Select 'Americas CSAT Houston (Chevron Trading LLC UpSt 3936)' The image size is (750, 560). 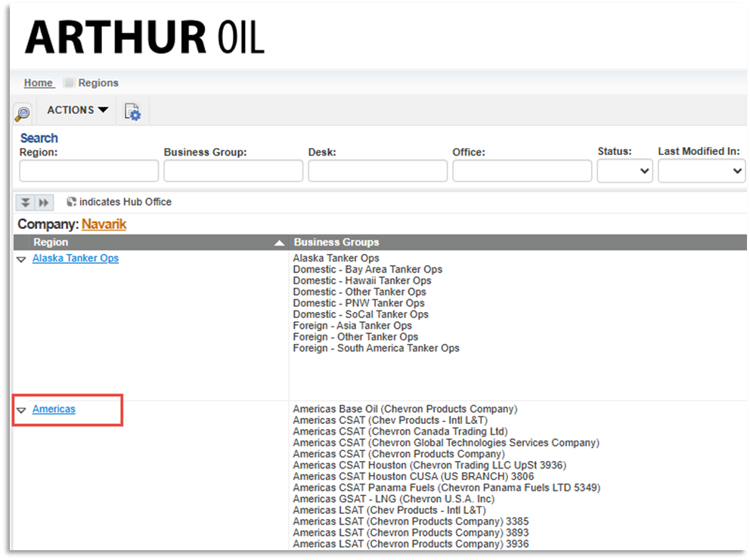[429, 466]
